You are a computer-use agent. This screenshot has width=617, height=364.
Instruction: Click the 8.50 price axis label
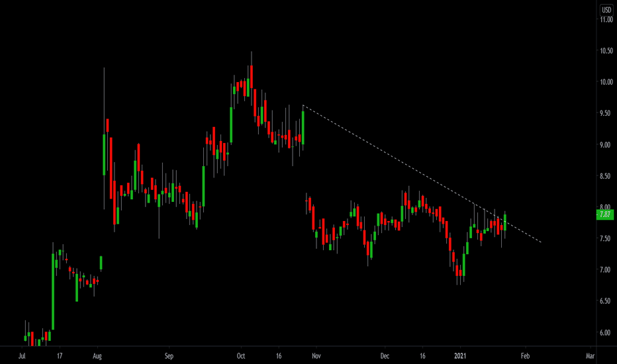[x=605, y=176]
